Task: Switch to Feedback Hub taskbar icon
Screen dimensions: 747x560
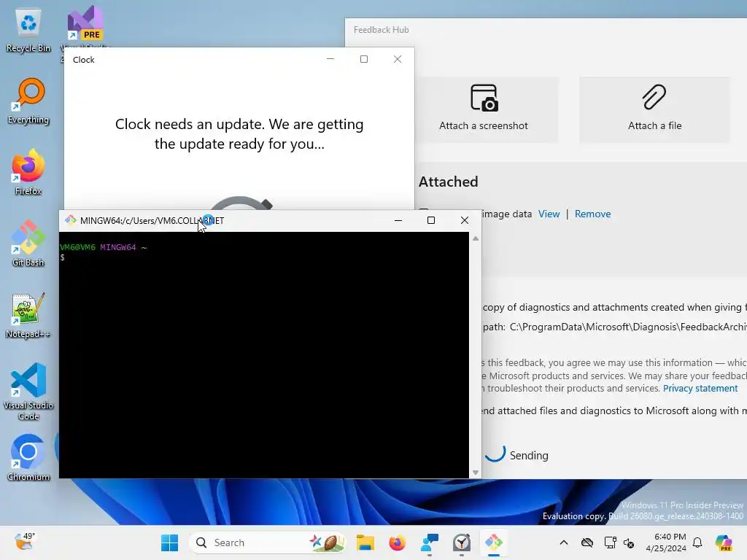Action: (x=430, y=542)
